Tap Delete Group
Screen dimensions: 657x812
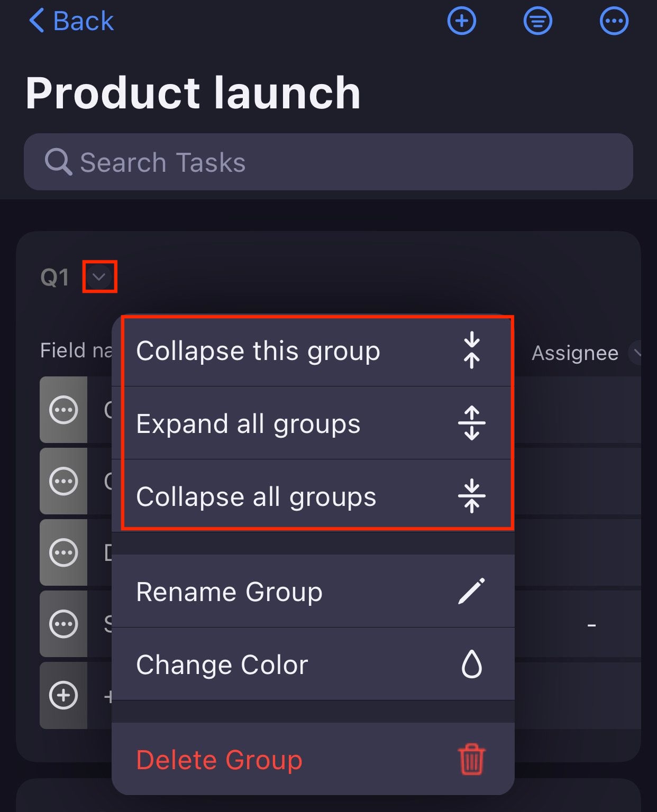(219, 760)
